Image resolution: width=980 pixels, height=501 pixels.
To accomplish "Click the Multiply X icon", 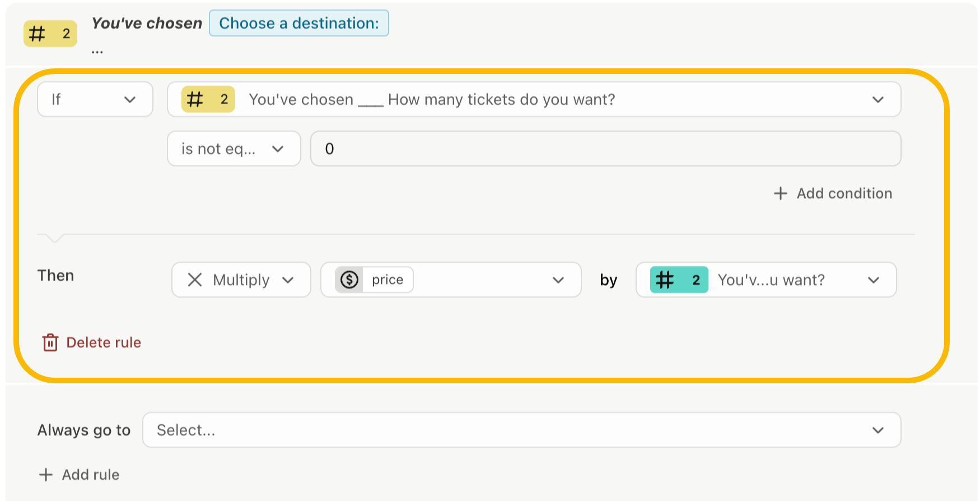I will 195,280.
